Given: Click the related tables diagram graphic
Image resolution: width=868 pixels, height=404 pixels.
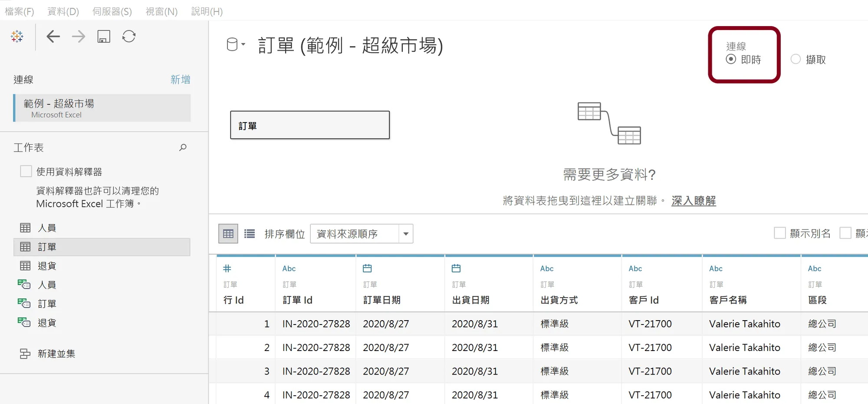Looking at the screenshot, I should pyautogui.click(x=609, y=123).
